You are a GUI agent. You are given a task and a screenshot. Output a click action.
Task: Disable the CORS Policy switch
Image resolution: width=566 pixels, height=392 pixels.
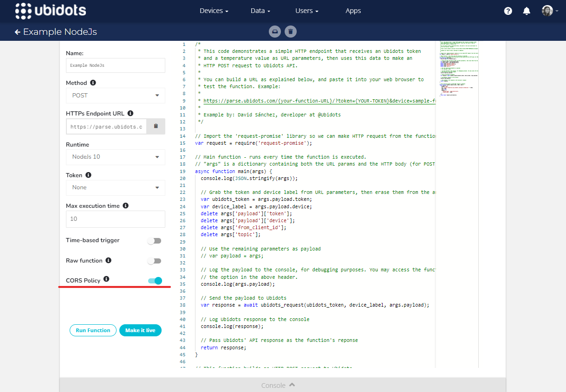(155, 281)
